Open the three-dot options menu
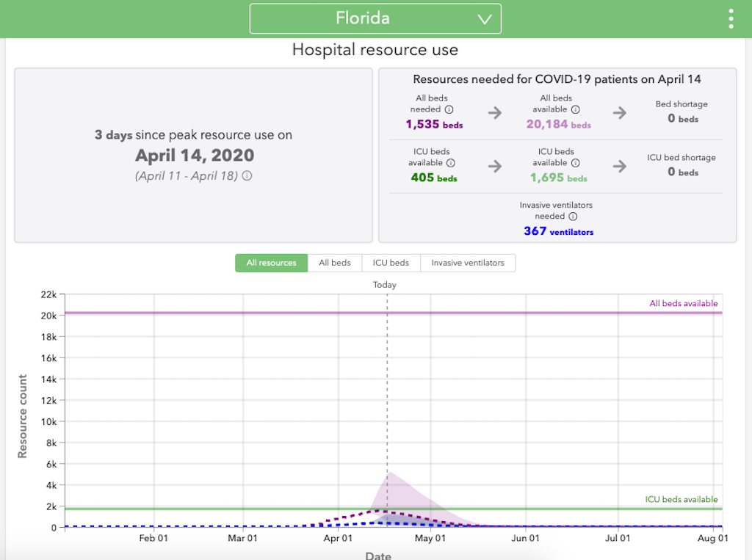The width and height of the screenshot is (752, 560). [731, 18]
